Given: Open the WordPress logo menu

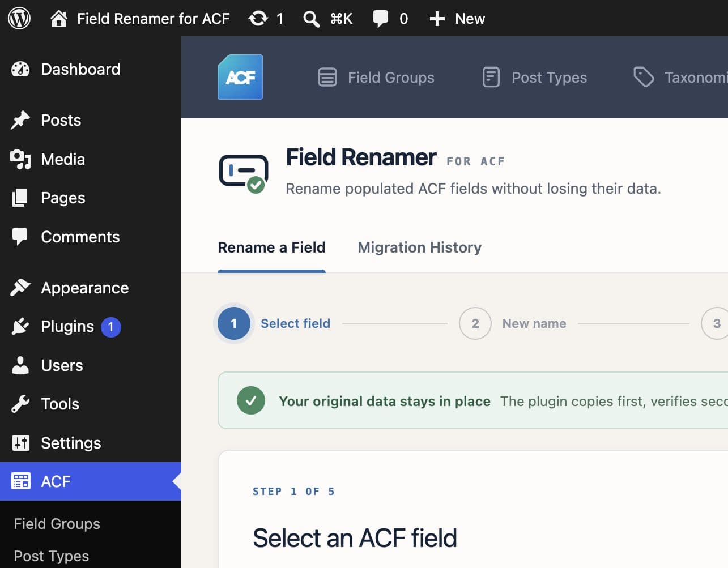Looking at the screenshot, I should pyautogui.click(x=19, y=18).
